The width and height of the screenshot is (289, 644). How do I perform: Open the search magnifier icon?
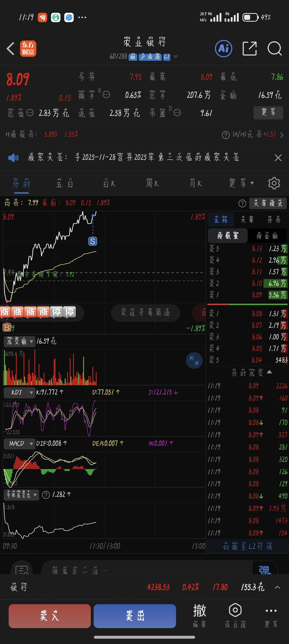[275, 48]
